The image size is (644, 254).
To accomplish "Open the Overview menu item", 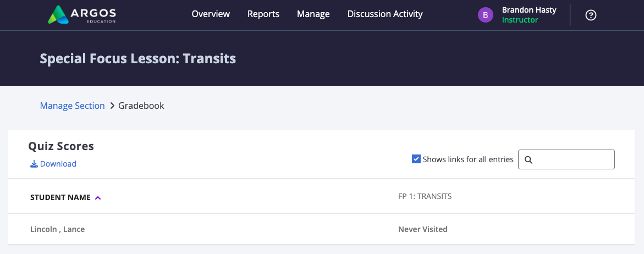I will point(211,14).
